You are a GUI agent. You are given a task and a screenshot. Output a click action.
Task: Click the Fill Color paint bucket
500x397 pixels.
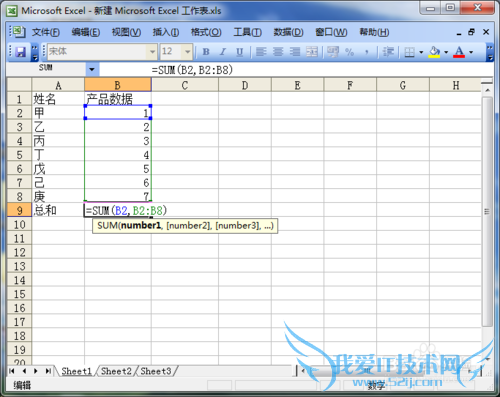pos(434,52)
